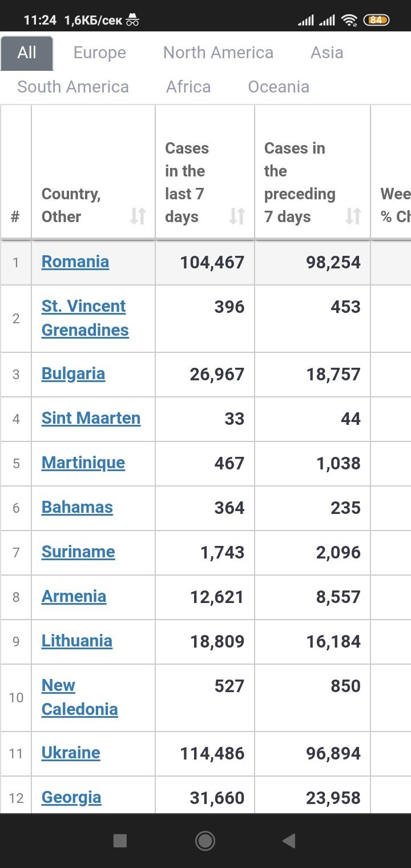Screen dimensions: 411x868
Task: Filter table by Africa tab
Action: pos(188,87)
